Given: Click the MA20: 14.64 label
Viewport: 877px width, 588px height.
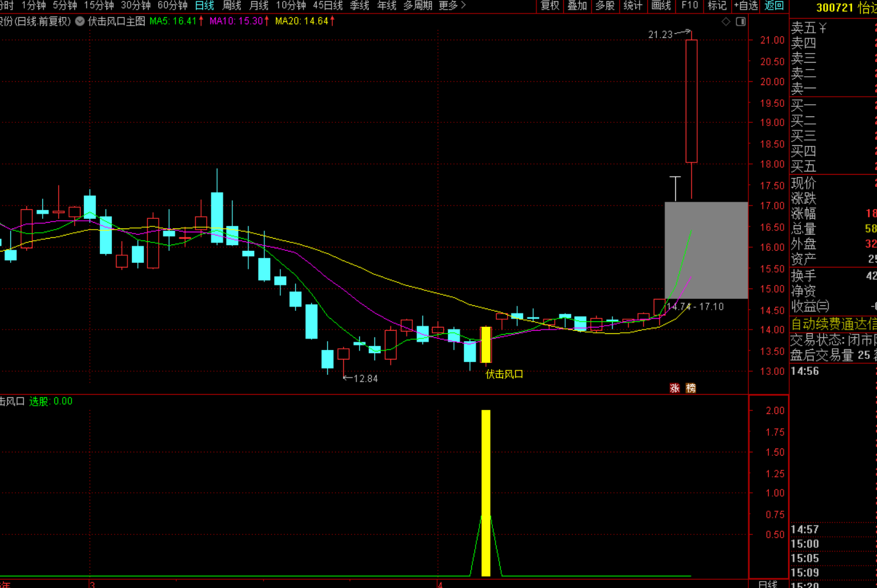Looking at the screenshot, I should 302,21.
